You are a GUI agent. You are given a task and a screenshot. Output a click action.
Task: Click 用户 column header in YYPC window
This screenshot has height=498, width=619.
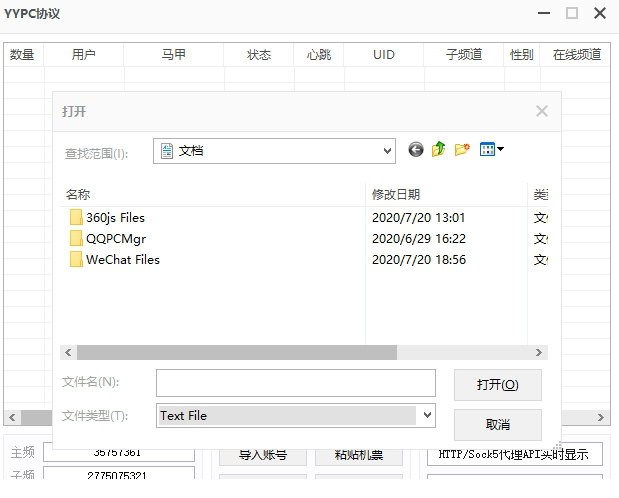[x=83, y=54]
